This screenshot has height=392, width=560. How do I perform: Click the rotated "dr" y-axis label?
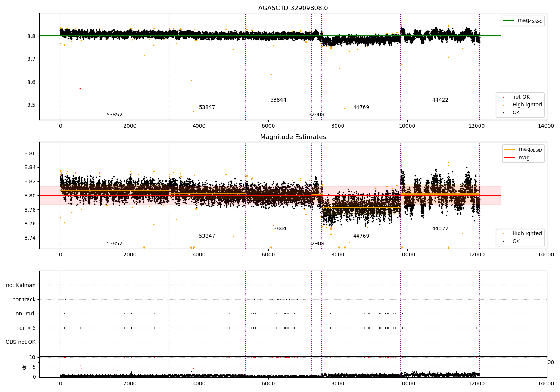24,367
